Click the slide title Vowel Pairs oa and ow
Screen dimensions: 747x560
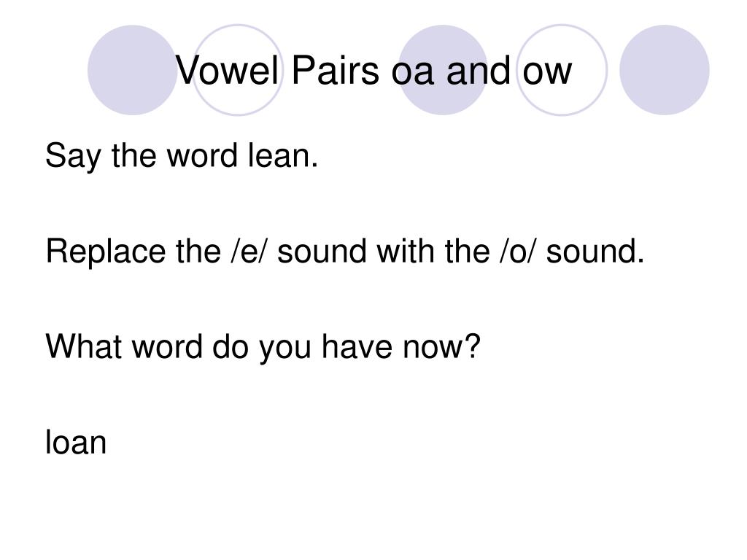click(374, 71)
